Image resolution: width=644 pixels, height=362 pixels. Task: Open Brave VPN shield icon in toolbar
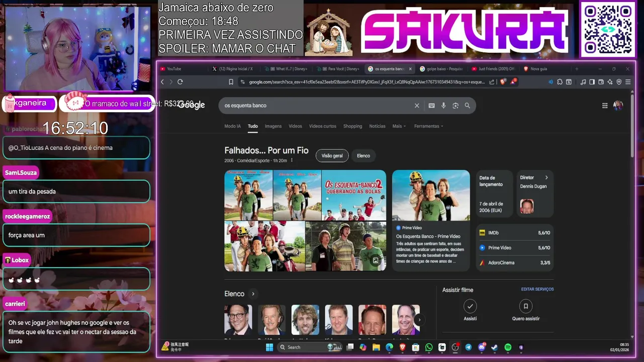pyautogui.click(x=619, y=82)
